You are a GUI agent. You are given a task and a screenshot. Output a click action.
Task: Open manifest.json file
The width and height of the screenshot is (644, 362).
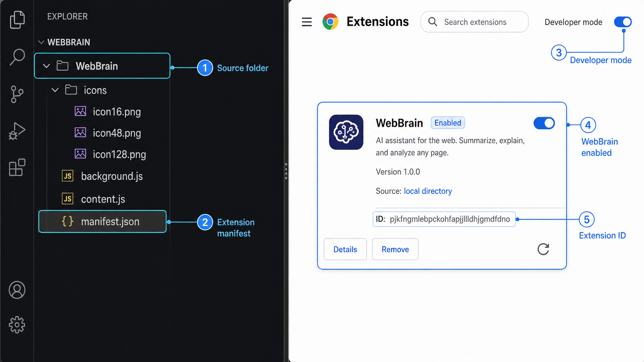[102, 222]
